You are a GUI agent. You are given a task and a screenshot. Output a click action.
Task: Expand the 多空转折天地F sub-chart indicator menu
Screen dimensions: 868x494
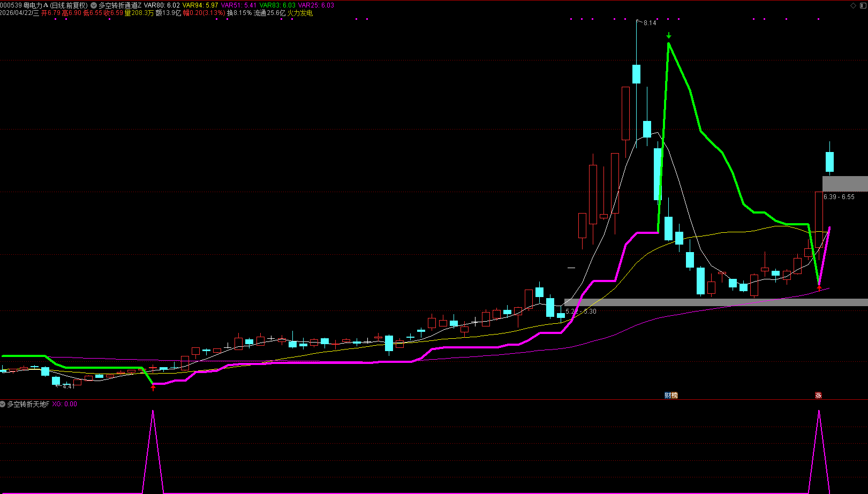coord(3,404)
